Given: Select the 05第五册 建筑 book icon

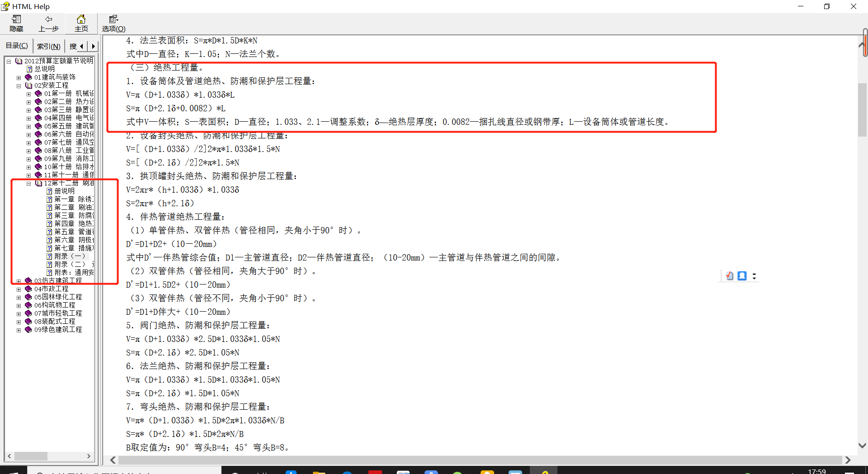Looking at the screenshot, I should pos(38,126).
